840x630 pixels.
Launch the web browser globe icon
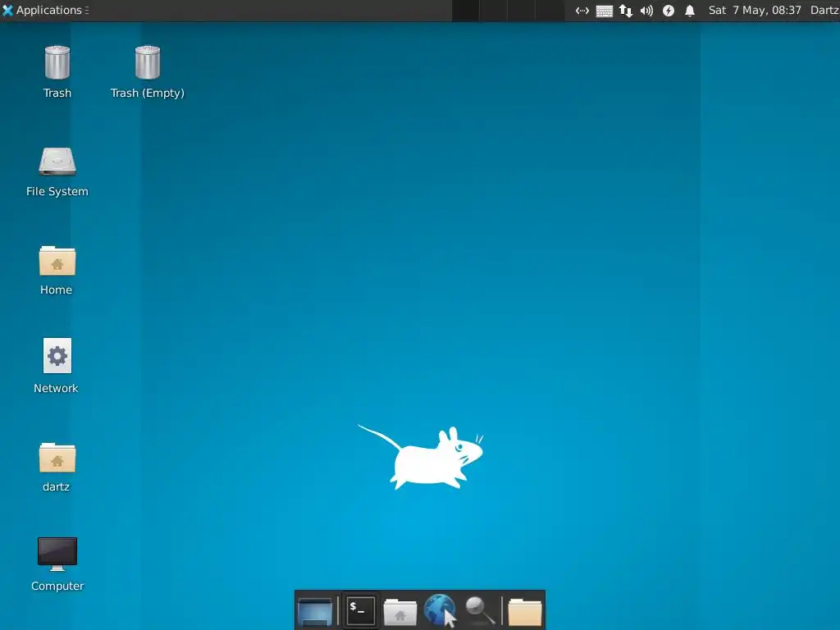coord(441,610)
